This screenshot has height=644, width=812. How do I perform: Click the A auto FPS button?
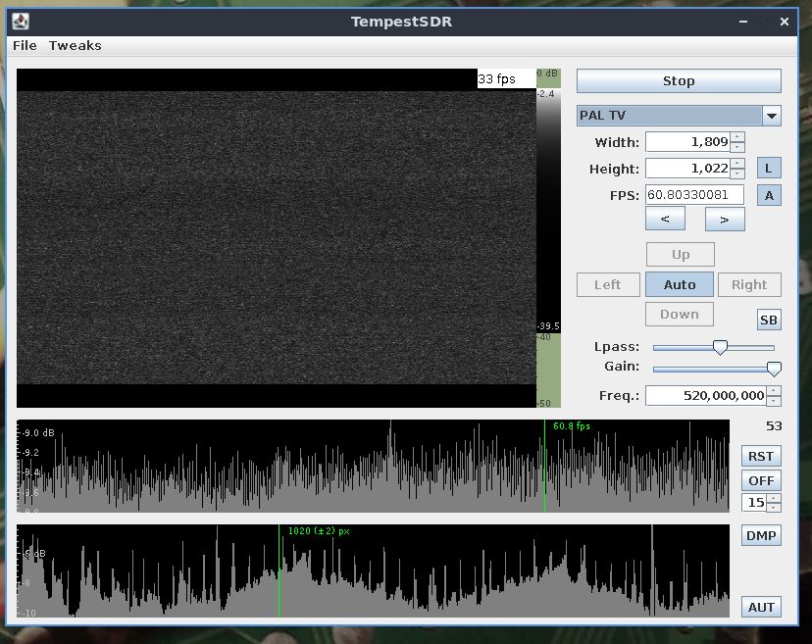coord(770,195)
